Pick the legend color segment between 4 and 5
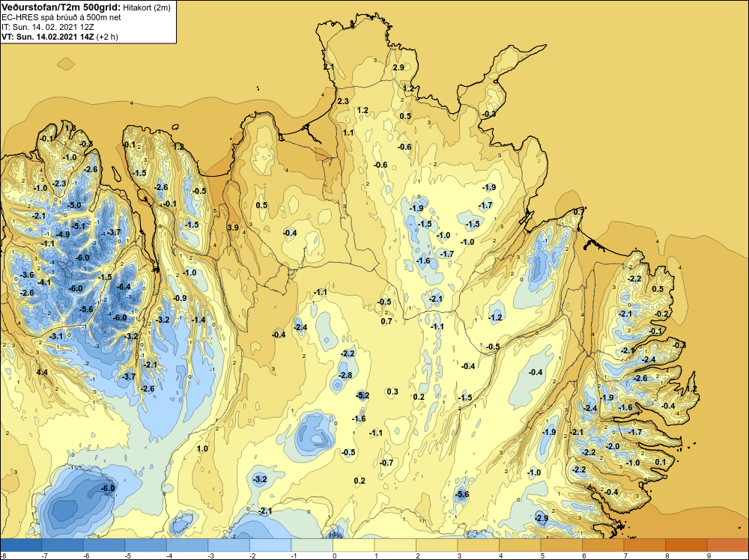This screenshot has height=560, width=749. tap(520, 545)
